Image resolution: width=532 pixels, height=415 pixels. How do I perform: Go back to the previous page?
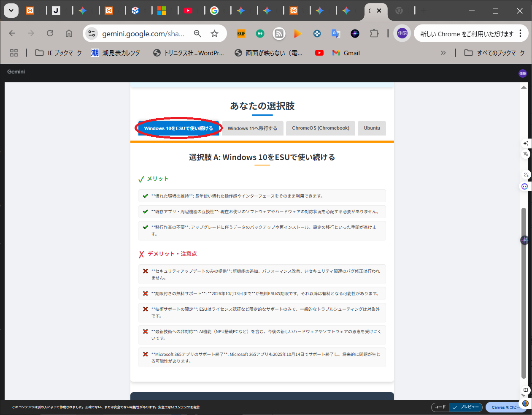pos(12,33)
